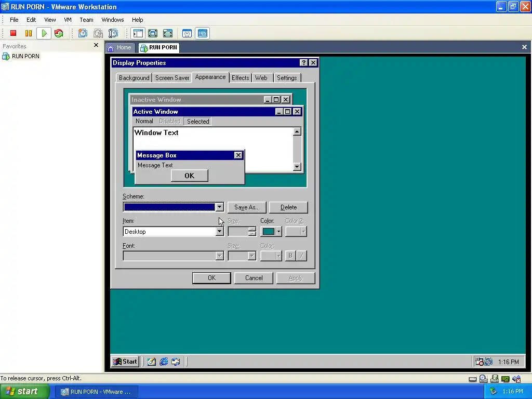Click OK in Display Properties dialog
Image resolution: width=532 pixels, height=399 pixels.
pyautogui.click(x=211, y=278)
